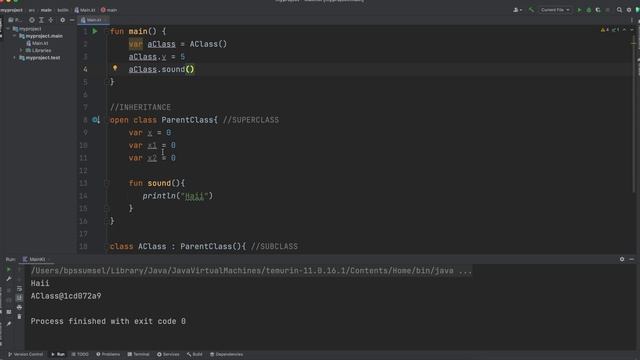Hide the Project panel with minus icon
Image resolution: width=640 pixels, height=360 pixels.
click(x=72, y=20)
